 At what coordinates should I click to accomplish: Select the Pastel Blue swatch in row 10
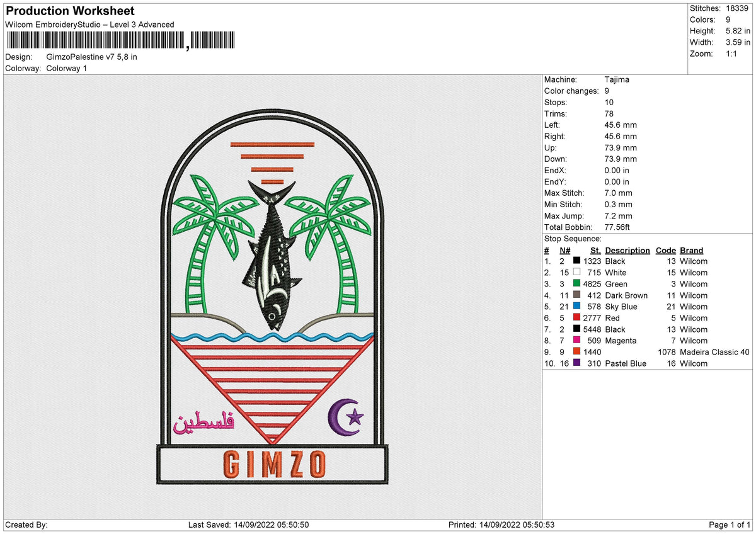click(x=576, y=363)
